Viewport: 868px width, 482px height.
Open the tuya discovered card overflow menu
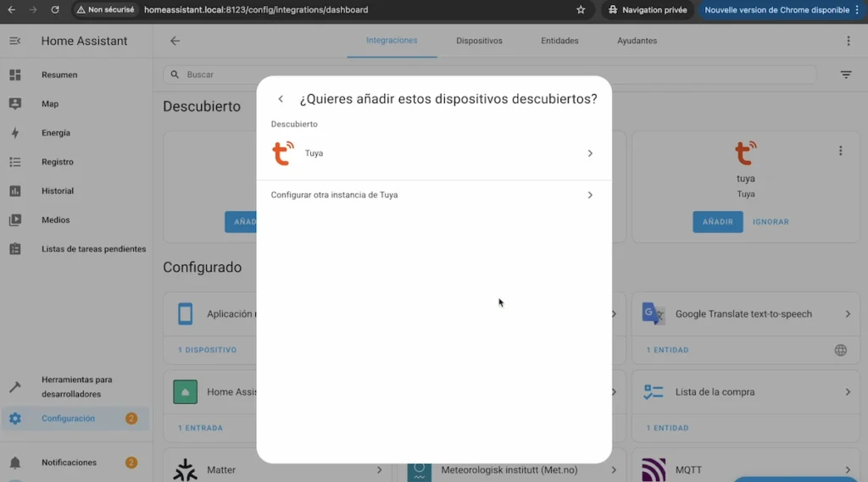coord(840,151)
